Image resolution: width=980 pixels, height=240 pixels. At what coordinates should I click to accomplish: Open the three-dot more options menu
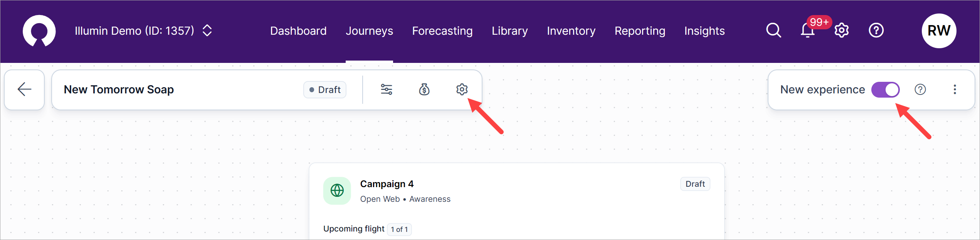click(x=955, y=90)
